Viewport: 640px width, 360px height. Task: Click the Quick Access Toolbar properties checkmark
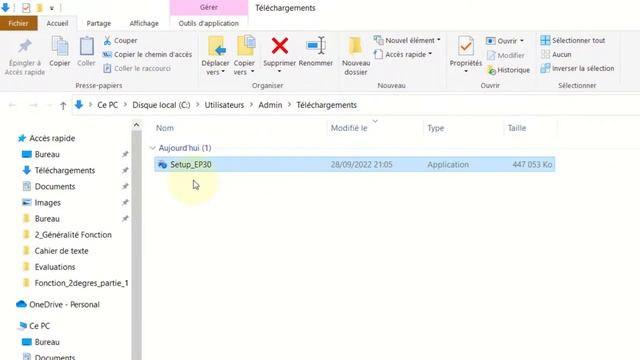pos(26,7)
